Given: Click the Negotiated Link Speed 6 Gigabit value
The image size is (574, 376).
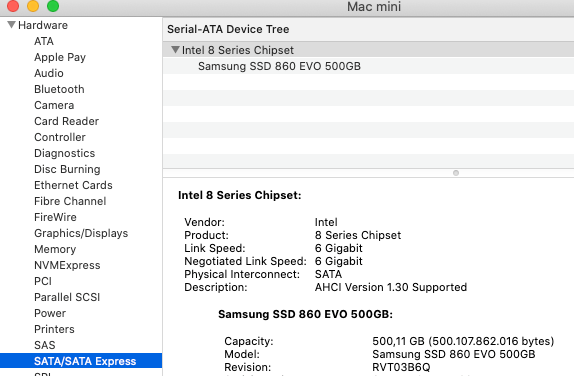Looking at the screenshot, I should click(x=339, y=261).
